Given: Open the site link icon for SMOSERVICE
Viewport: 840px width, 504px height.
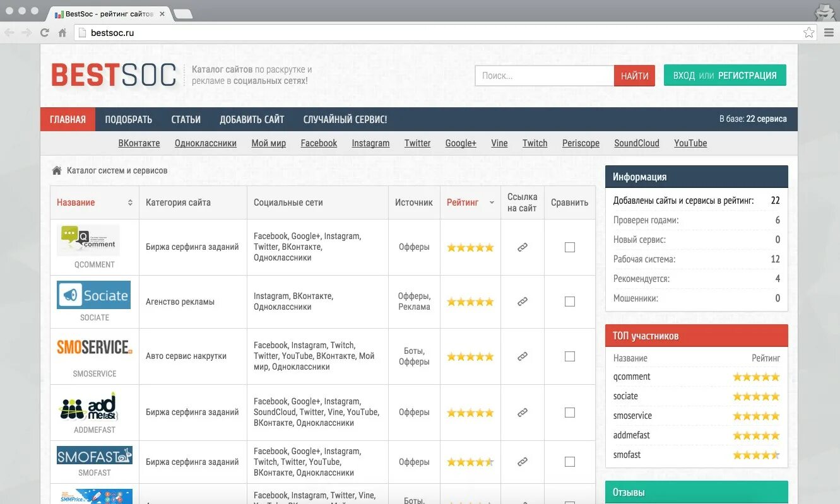Looking at the screenshot, I should (523, 356).
